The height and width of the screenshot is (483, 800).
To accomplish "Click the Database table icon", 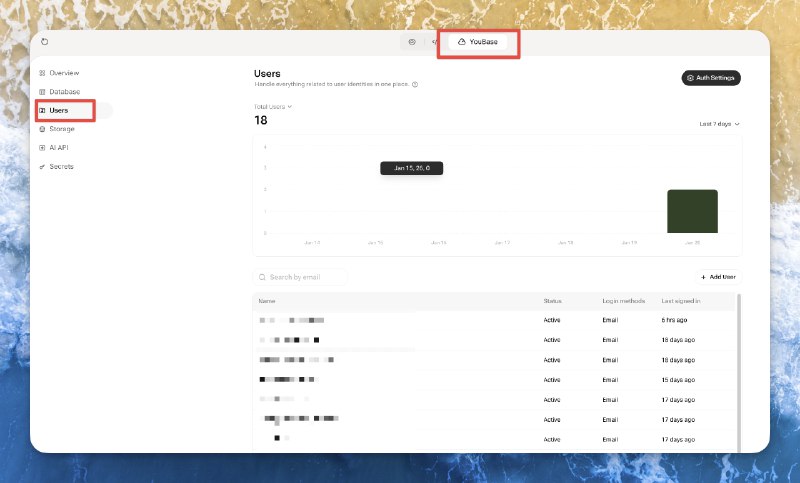I will [x=42, y=92].
